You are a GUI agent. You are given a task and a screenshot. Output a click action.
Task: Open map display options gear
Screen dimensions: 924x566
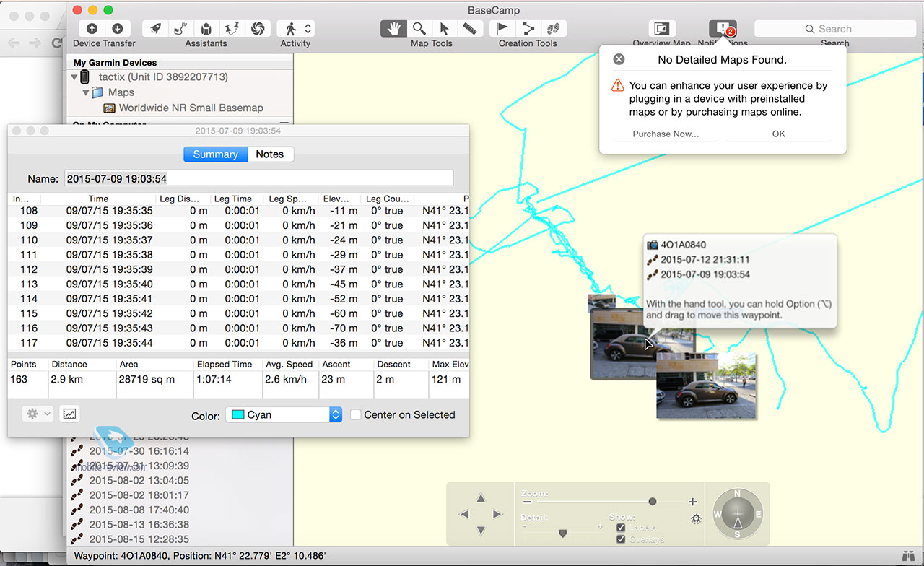[x=696, y=518]
